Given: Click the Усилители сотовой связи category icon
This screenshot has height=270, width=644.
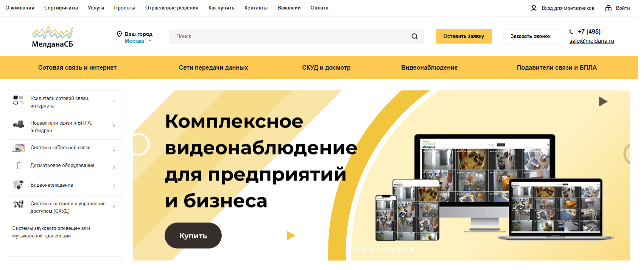Looking at the screenshot, I should point(18,100).
